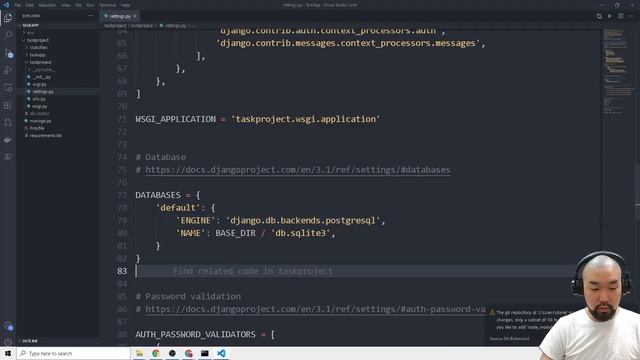Screen dimensions: 640x360
Task: Collapse the root workspace folder header
Action: pos(57,25)
